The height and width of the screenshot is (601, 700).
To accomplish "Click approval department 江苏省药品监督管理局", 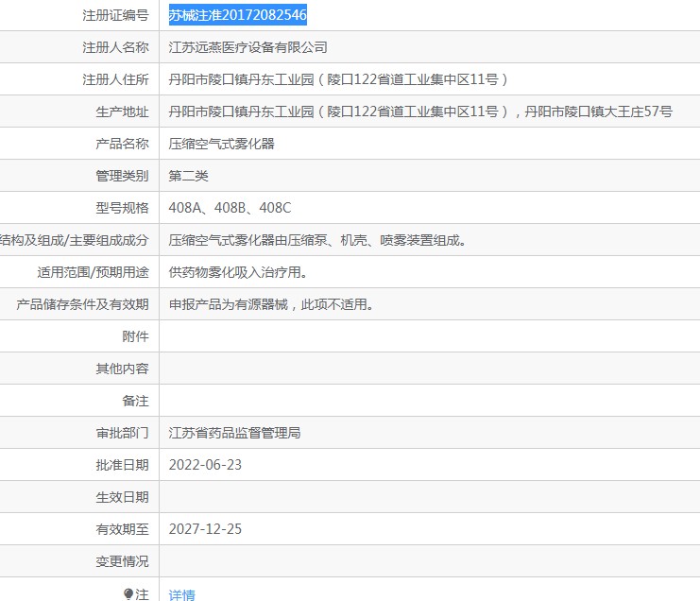I will tap(234, 433).
